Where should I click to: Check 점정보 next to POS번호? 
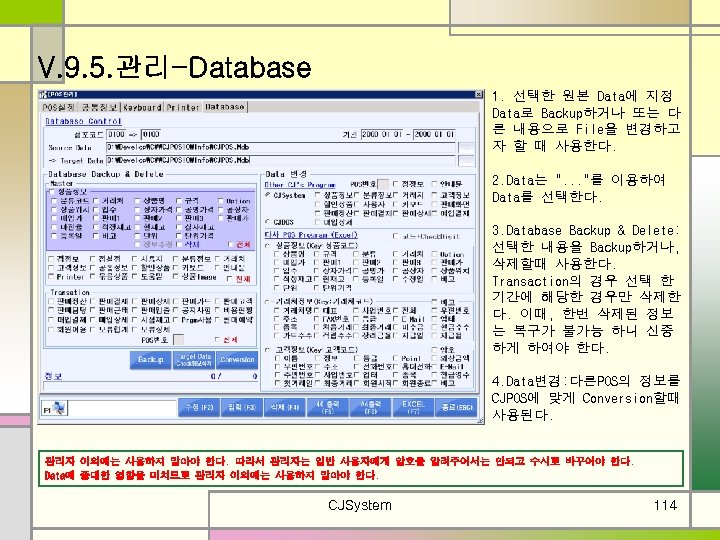pyautogui.click(x=395, y=184)
